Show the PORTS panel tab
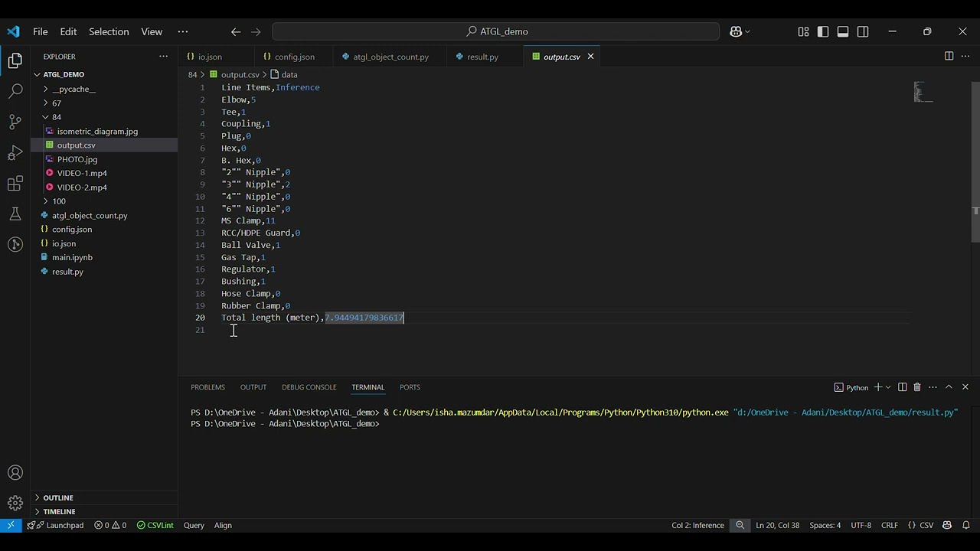Screen dimensions: 980x551 pos(410,387)
